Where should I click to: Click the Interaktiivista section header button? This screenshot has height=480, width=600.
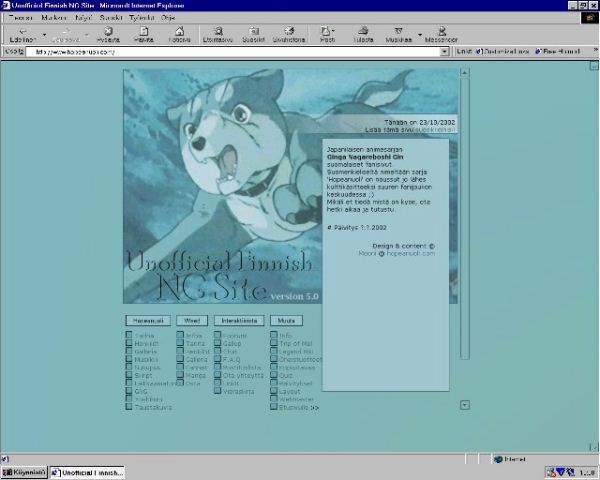coord(239,321)
